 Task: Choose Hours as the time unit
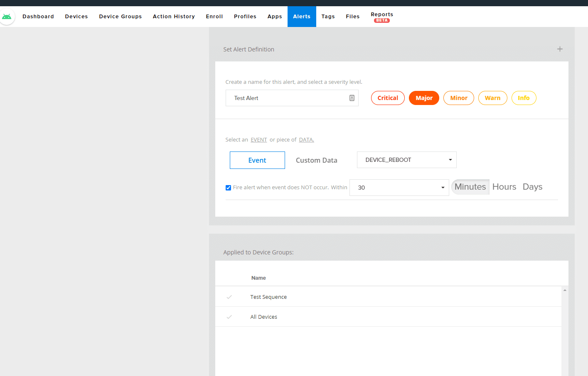click(x=504, y=187)
